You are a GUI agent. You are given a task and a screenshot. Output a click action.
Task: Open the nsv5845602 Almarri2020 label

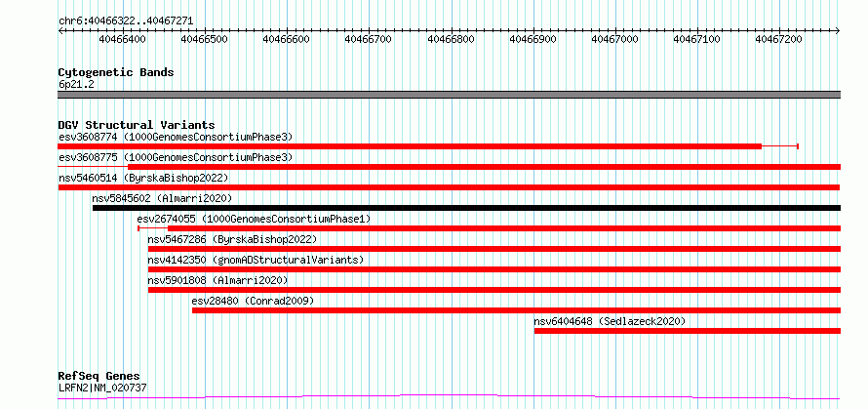point(162,198)
